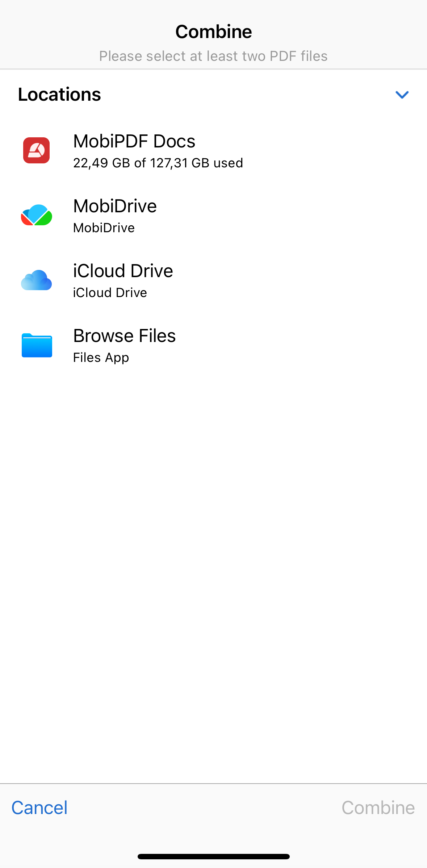The image size is (427, 868).
Task: Tap the 'Files App' subtitle
Action: pos(101,358)
